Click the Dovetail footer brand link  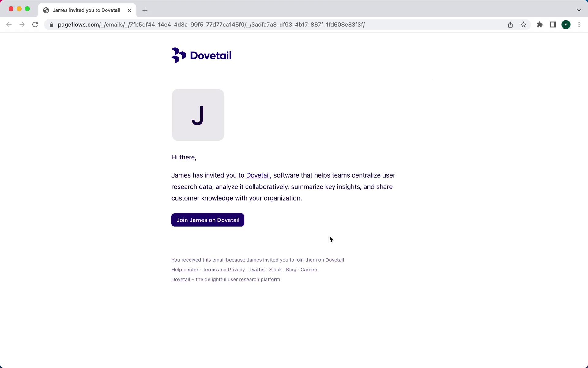180,279
